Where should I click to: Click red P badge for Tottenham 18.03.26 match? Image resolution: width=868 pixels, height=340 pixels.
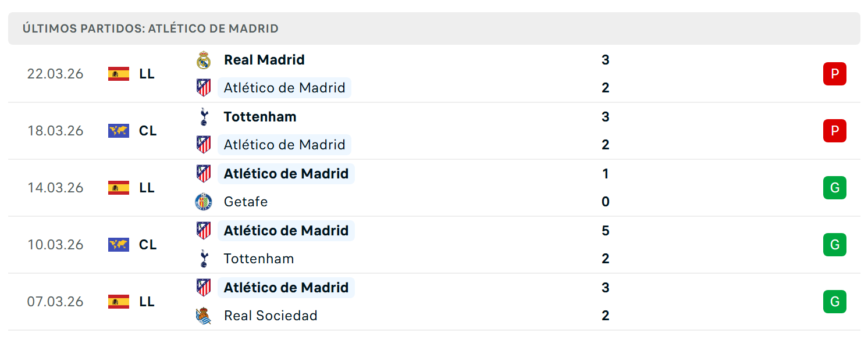click(x=834, y=131)
